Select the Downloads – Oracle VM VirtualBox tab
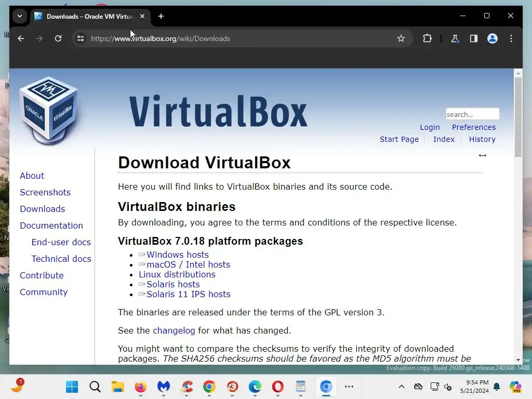Viewport: 532px width, 399px height. [90, 16]
